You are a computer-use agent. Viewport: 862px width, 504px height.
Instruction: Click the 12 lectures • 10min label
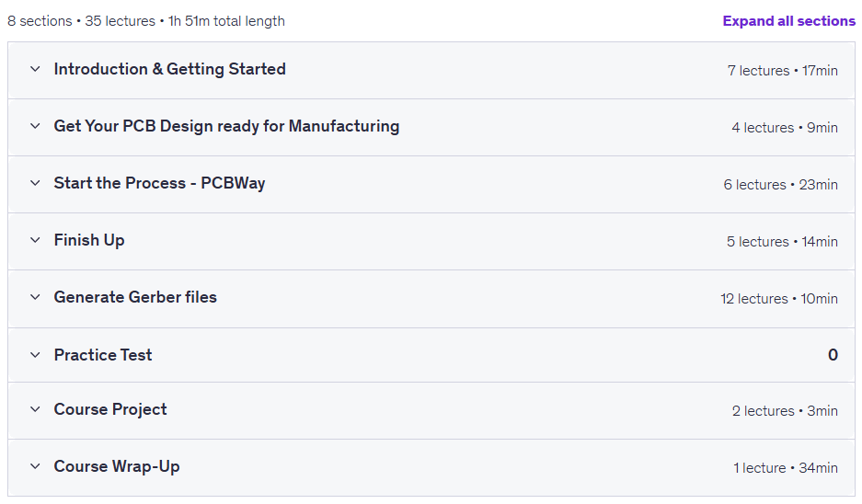[779, 299]
